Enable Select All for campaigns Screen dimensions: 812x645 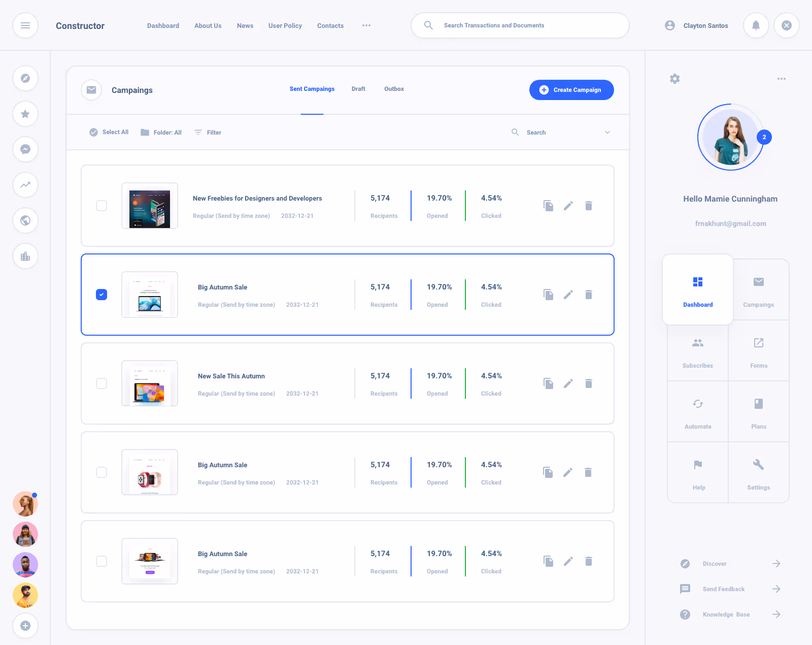[108, 132]
